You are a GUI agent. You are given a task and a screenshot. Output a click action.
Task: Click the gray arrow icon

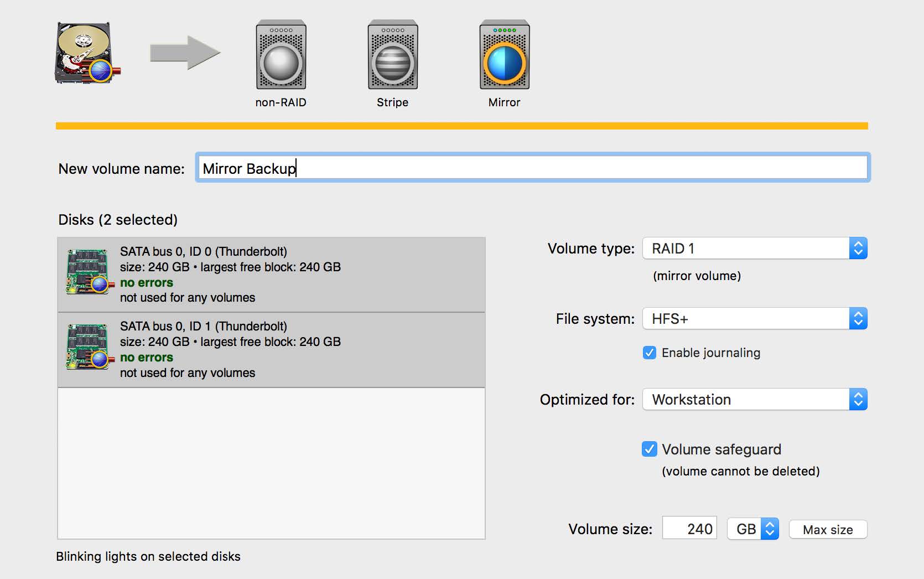(185, 53)
